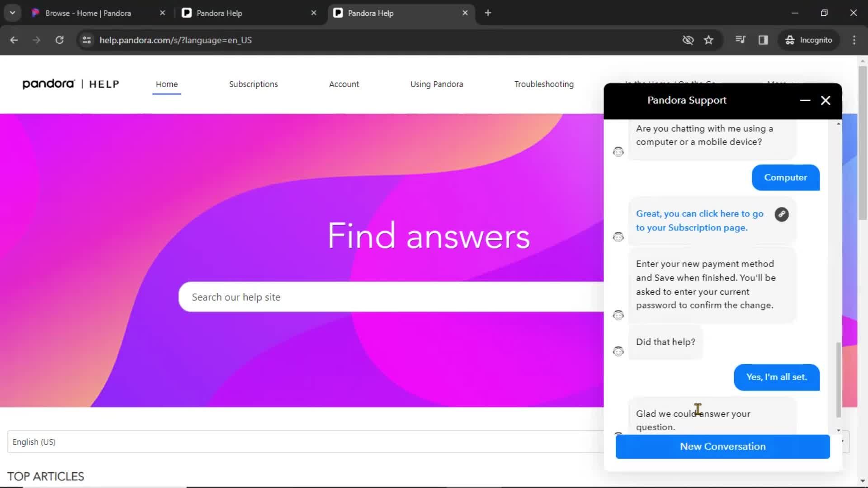Click the Incognito indicator
Image resolution: width=868 pixels, height=488 pixels.
(809, 40)
